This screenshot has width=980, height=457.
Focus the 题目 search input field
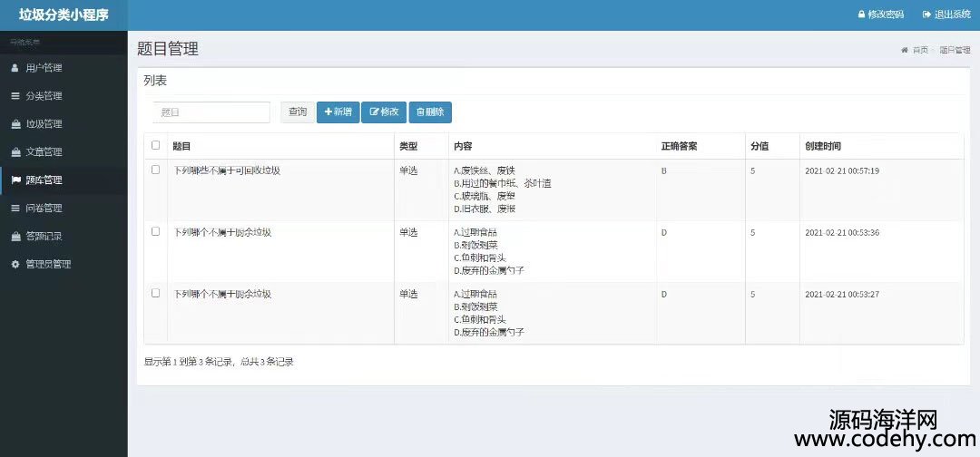click(211, 112)
